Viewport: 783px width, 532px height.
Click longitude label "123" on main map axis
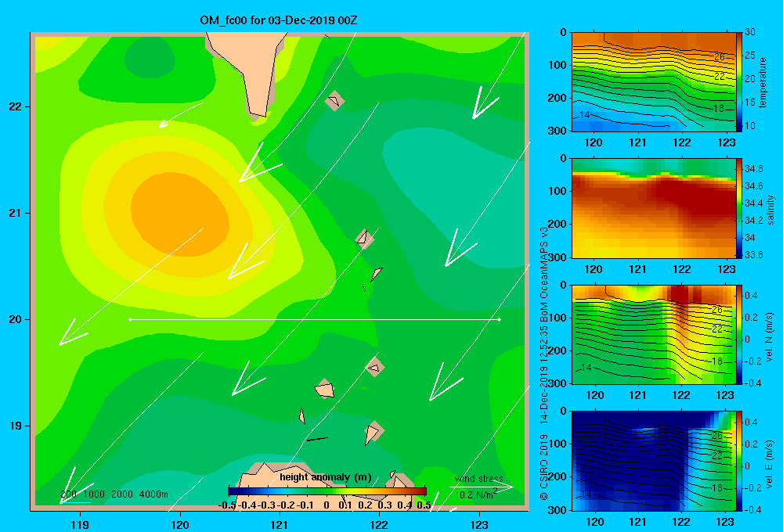tap(479, 524)
